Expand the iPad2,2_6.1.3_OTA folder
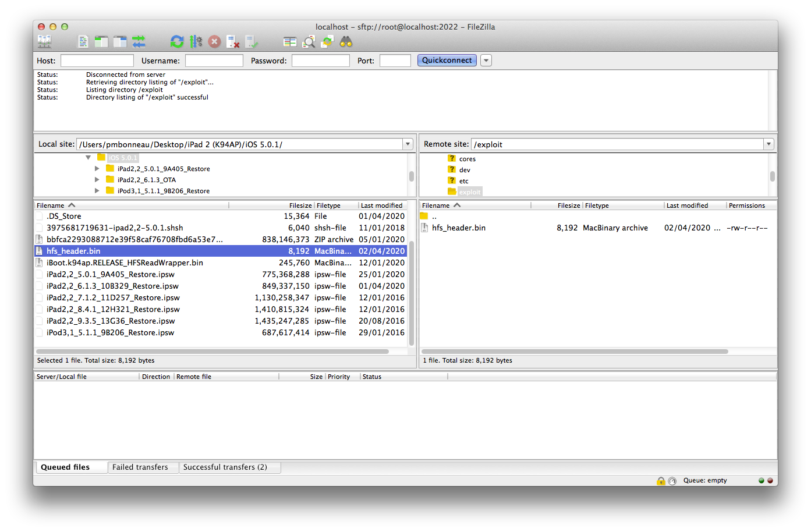The height and width of the screenshot is (532, 811). pyautogui.click(x=97, y=180)
